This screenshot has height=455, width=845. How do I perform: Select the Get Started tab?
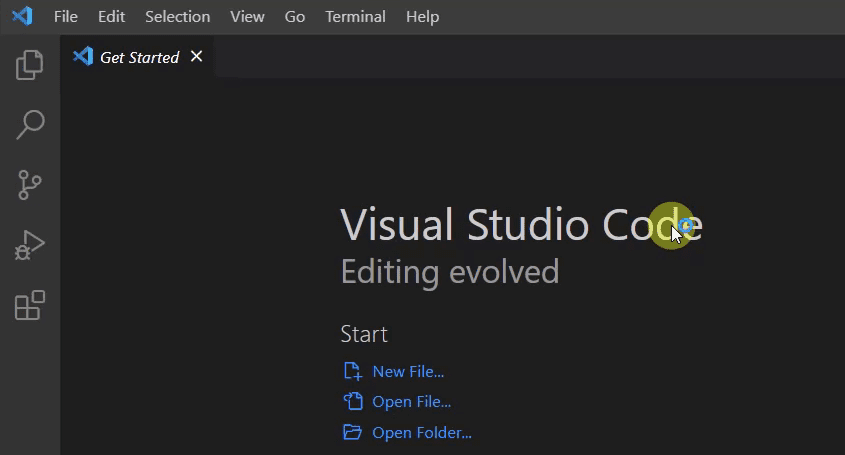(x=139, y=58)
